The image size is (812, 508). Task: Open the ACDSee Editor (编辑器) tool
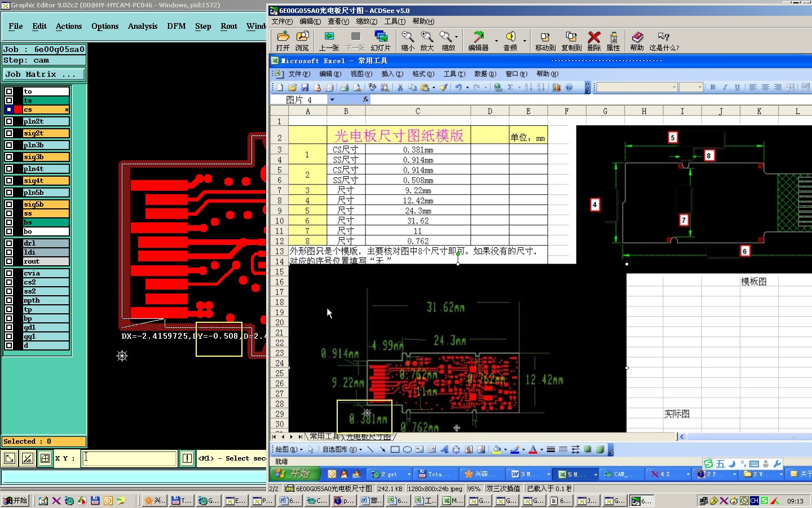point(478,38)
